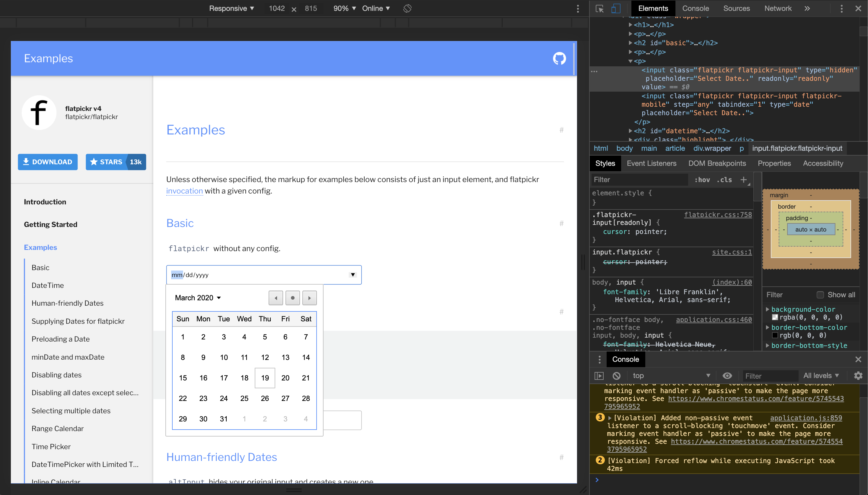Follow the invocation link in the text
The width and height of the screenshot is (868, 495).
pos(184,191)
